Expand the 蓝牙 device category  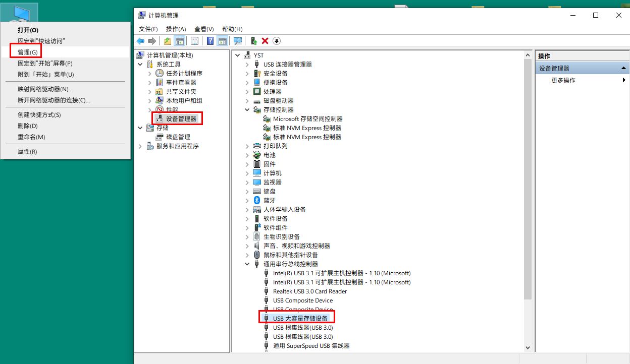pyautogui.click(x=247, y=200)
